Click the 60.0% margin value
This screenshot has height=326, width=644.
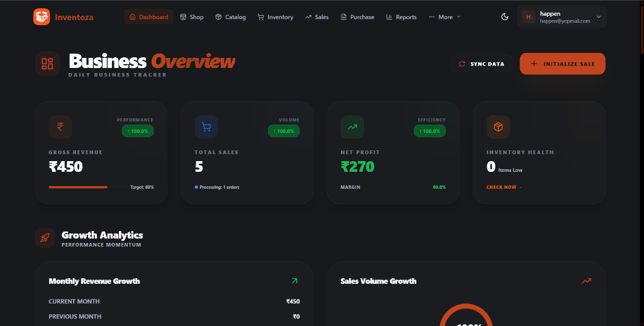point(439,187)
